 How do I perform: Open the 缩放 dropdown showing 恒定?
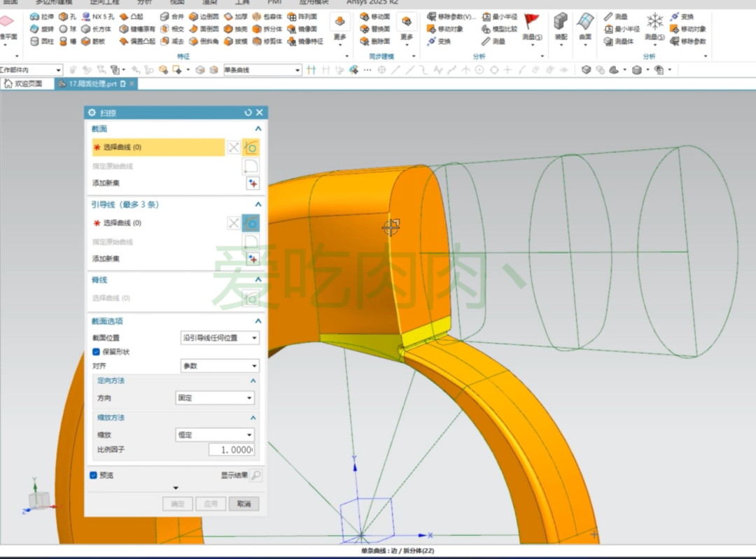[x=215, y=434]
